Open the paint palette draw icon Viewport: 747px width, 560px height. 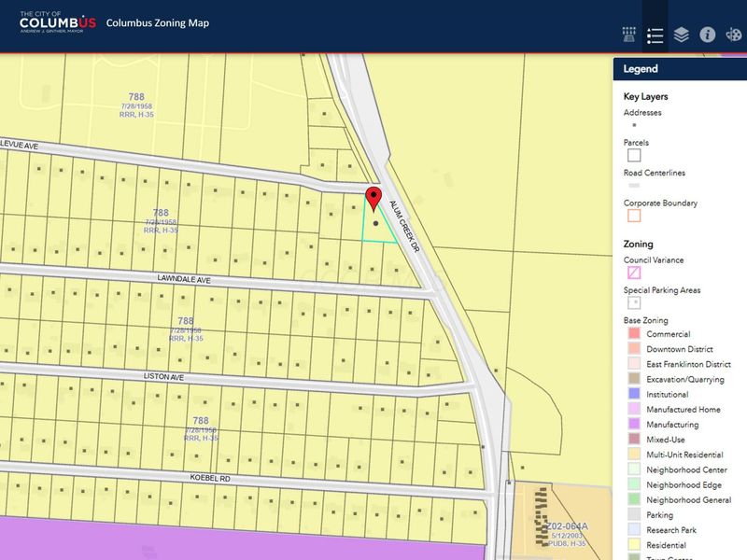point(734,35)
